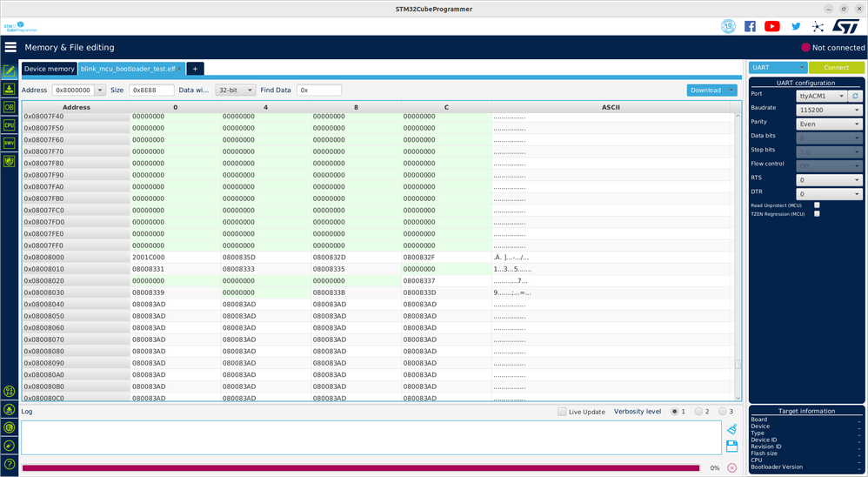The image size is (868, 477).
Task: Select cell 0800833D in row 0x08008030
Action: [446, 292]
